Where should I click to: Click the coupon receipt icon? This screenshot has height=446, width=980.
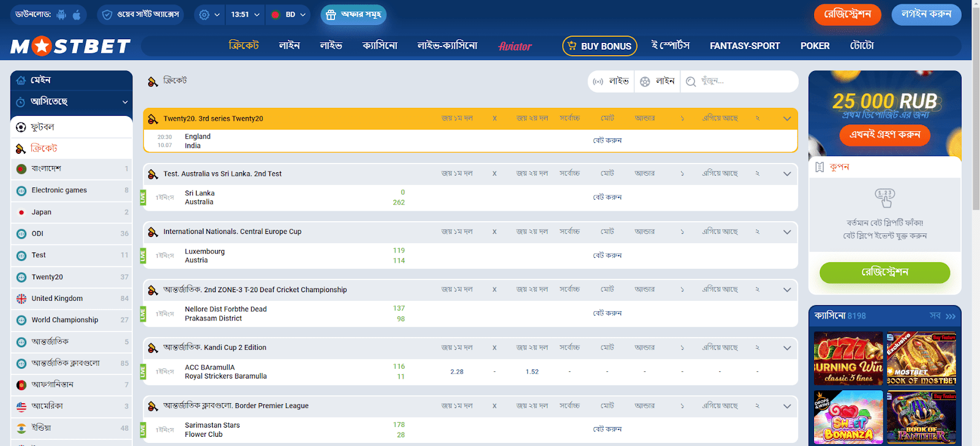pyautogui.click(x=820, y=167)
